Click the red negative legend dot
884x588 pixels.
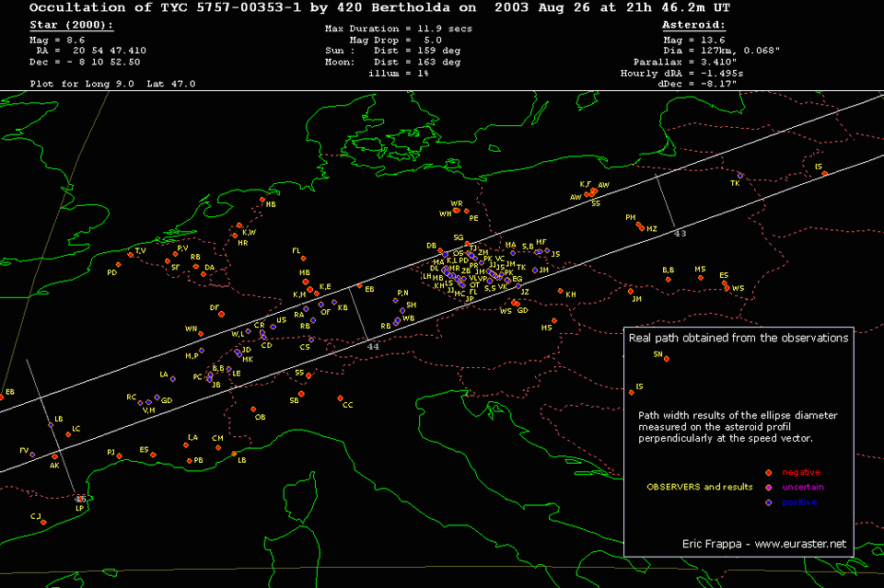[x=768, y=472]
